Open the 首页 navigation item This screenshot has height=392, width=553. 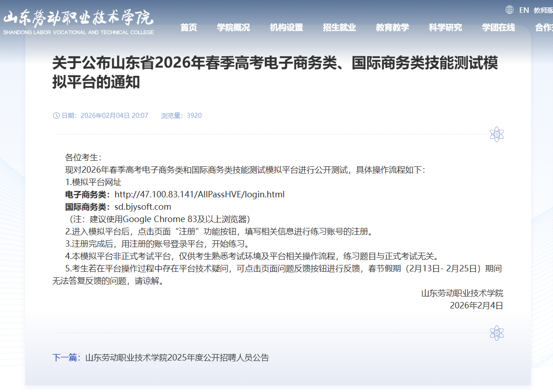(188, 28)
